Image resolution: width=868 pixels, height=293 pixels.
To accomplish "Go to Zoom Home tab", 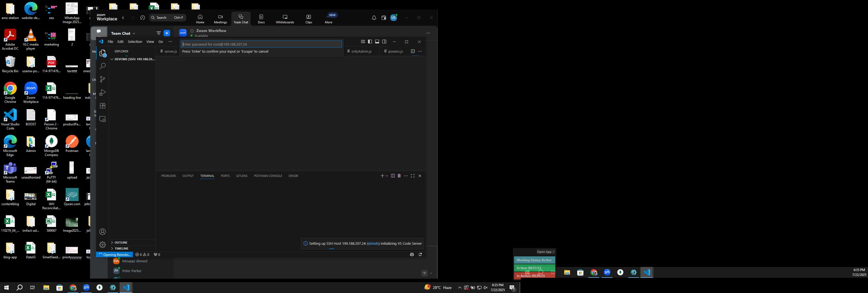I will (x=200, y=19).
